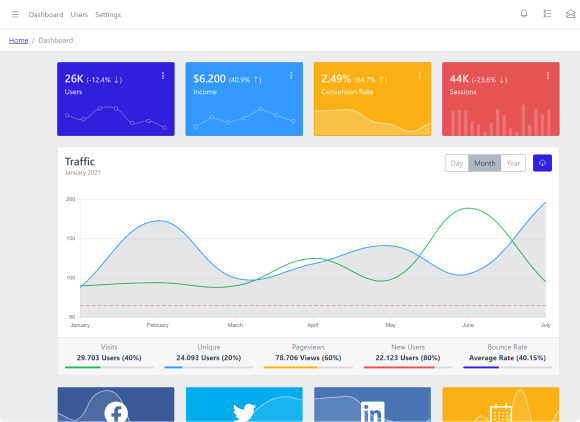
Task: Click the 2.49% Conversion Rate card
Action: pyautogui.click(x=372, y=99)
